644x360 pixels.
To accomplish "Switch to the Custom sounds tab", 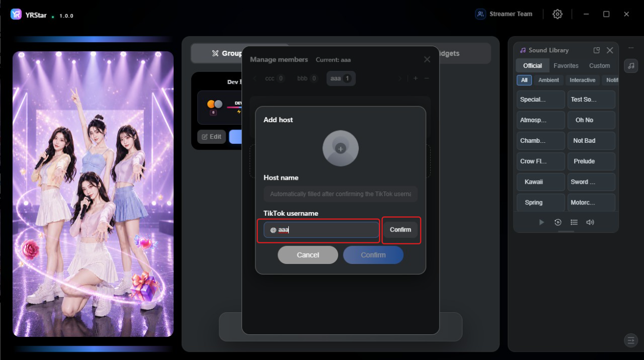I will coord(599,66).
